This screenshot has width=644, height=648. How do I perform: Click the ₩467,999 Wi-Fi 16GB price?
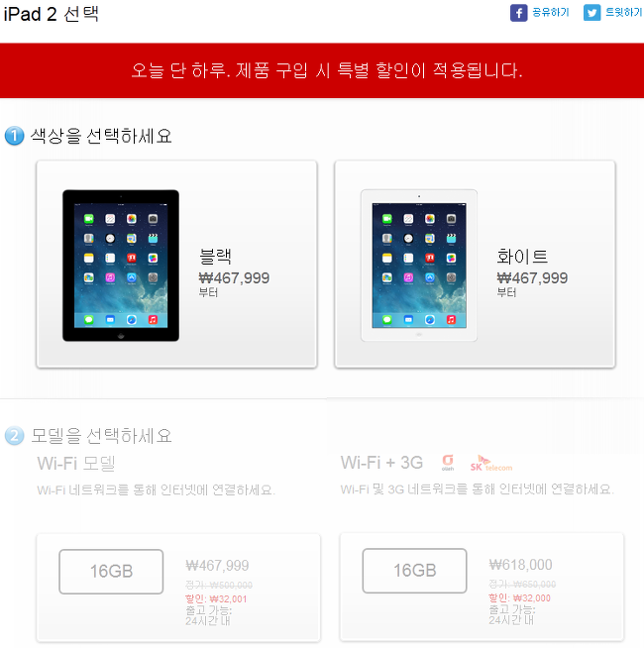217,566
